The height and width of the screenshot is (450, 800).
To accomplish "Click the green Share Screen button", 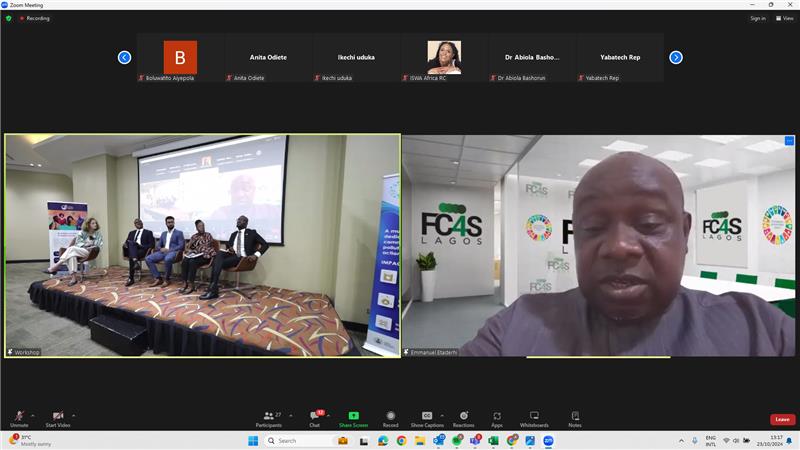I will [353, 419].
